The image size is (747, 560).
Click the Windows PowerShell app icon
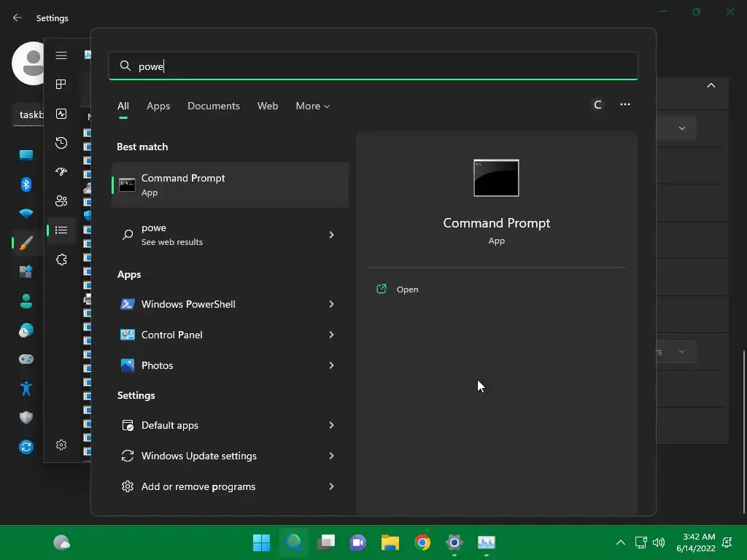[x=127, y=304]
